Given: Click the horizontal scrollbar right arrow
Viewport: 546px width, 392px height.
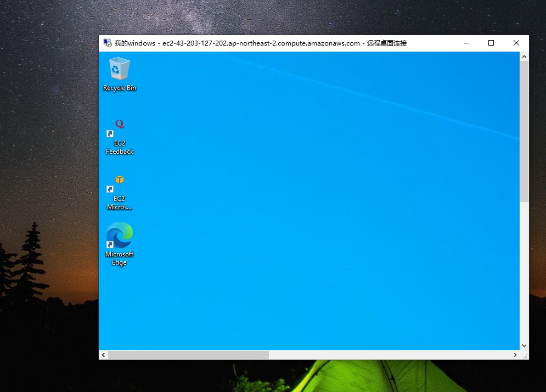Looking at the screenshot, I should tap(515, 355).
